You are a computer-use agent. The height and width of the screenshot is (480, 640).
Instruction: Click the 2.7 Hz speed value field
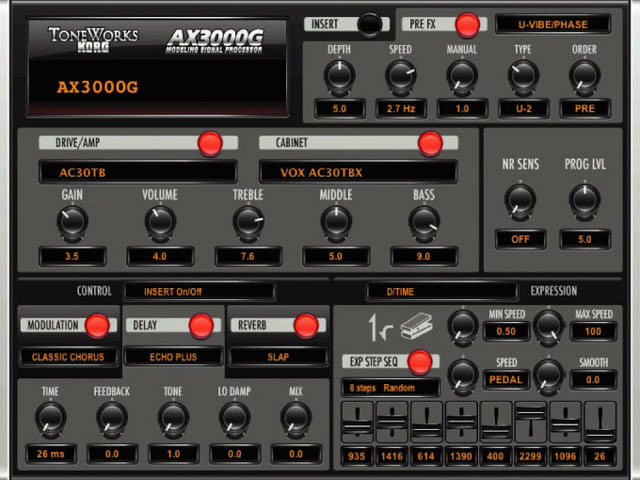click(401, 109)
